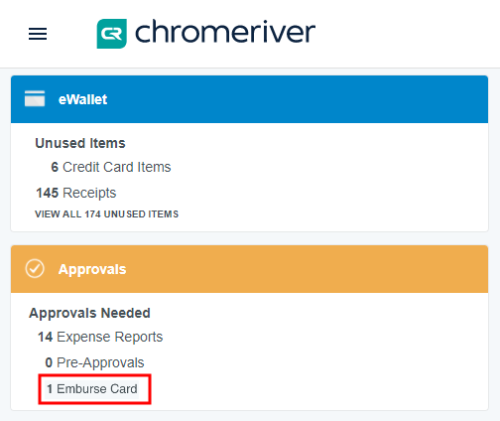
Task: Open the Approvals header title
Action: pyautogui.click(x=92, y=269)
